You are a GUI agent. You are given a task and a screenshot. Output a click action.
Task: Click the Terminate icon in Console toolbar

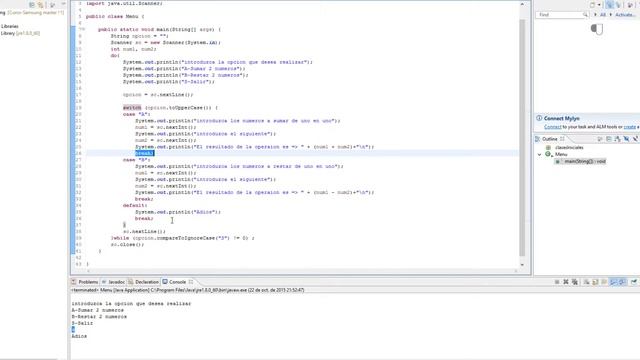pos(557,282)
